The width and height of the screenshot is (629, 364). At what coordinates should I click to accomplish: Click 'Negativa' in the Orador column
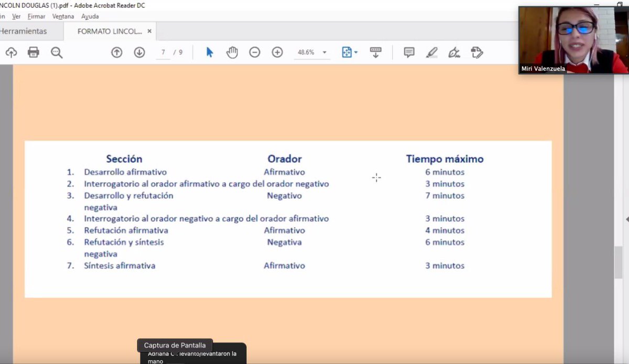(285, 242)
